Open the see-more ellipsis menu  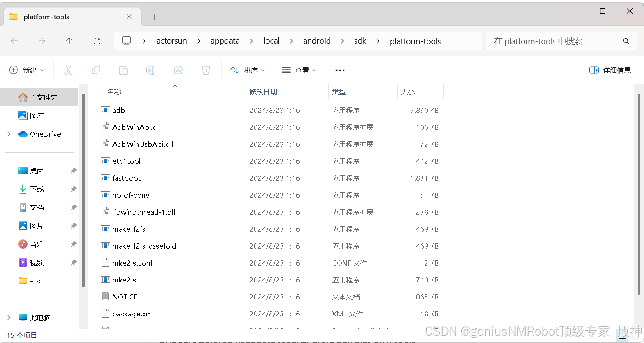point(340,70)
